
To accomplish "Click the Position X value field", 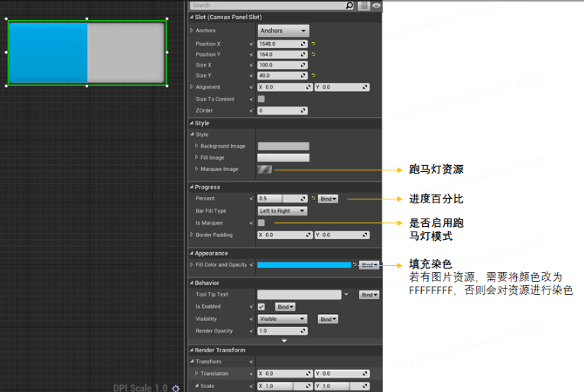I will [282, 44].
